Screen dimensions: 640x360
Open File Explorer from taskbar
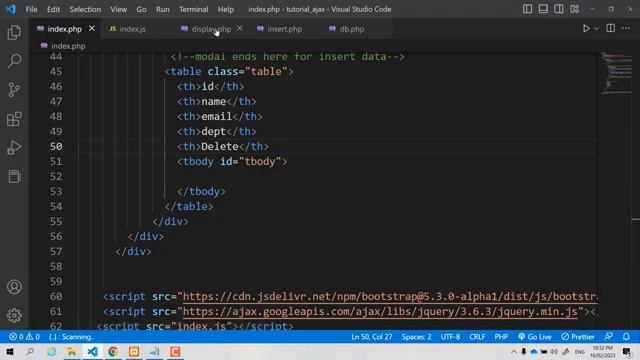[72, 351]
